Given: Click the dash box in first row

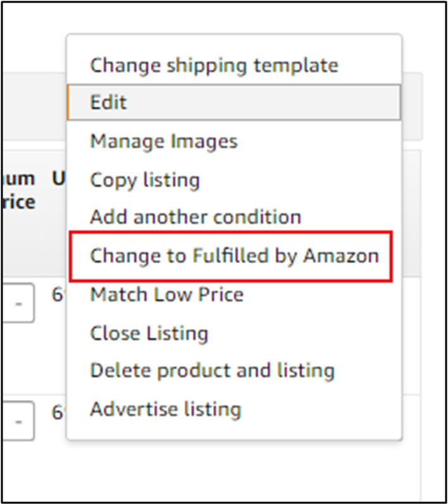Looking at the screenshot, I should click(x=18, y=305).
